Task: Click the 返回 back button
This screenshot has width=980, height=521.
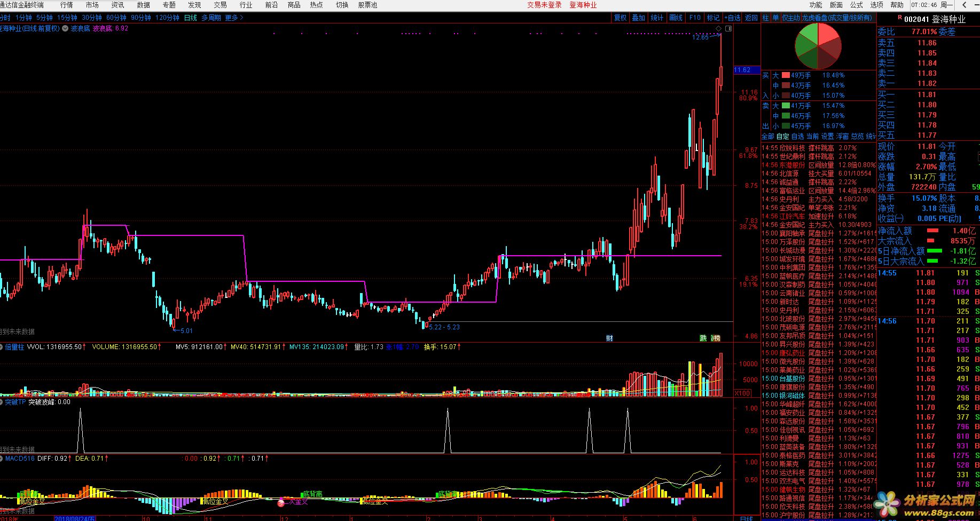Action: [x=751, y=18]
